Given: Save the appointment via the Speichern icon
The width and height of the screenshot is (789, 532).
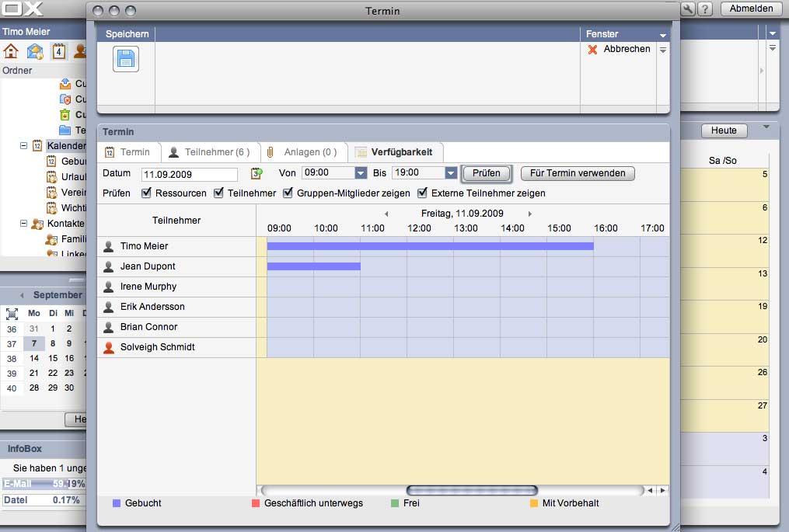Looking at the screenshot, I should [124, 58].
